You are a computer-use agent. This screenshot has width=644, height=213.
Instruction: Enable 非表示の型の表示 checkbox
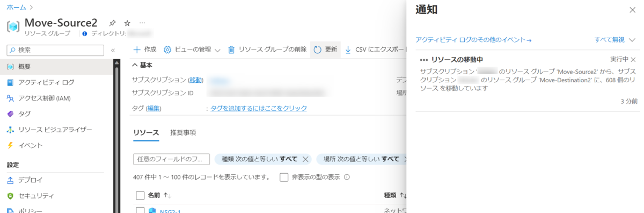click(284, 177)
